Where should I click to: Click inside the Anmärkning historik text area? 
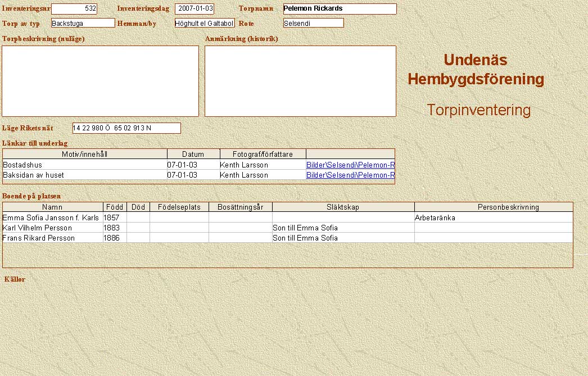pos(300,81)
